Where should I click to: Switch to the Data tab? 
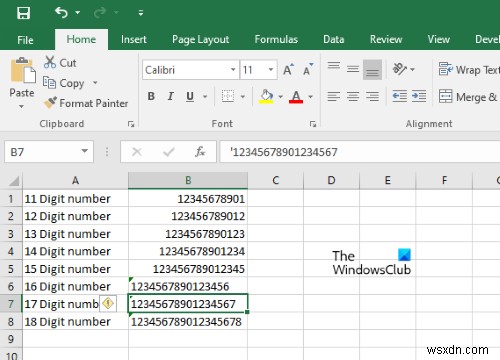[333, 39]
